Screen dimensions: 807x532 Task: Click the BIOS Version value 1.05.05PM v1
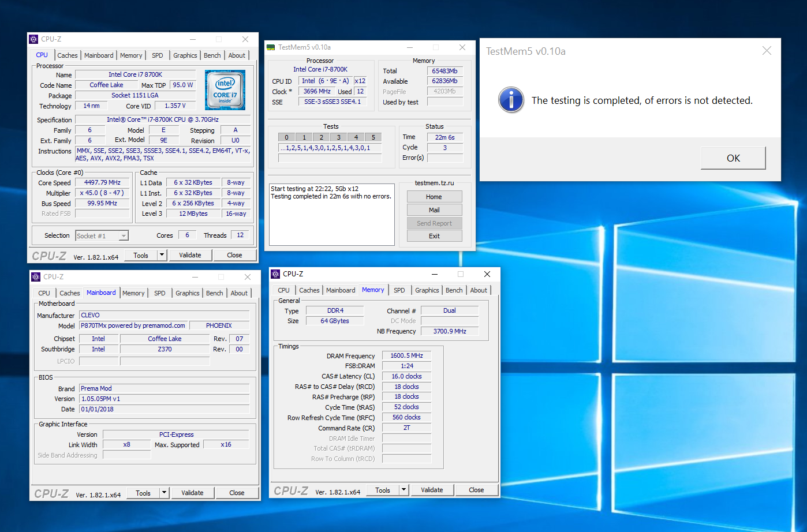165,399
